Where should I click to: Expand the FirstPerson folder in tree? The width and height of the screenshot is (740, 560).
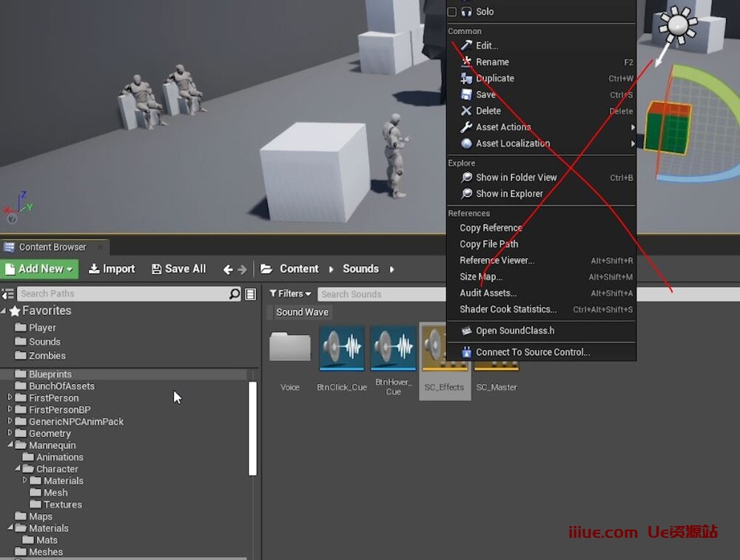10,398
